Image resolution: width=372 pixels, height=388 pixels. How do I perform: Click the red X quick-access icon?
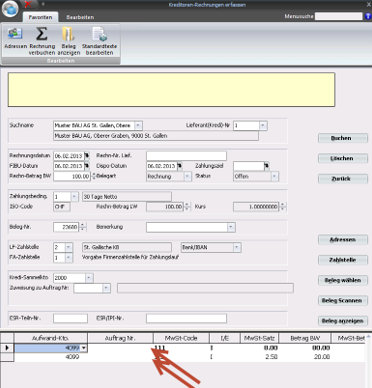pos(28,4)
